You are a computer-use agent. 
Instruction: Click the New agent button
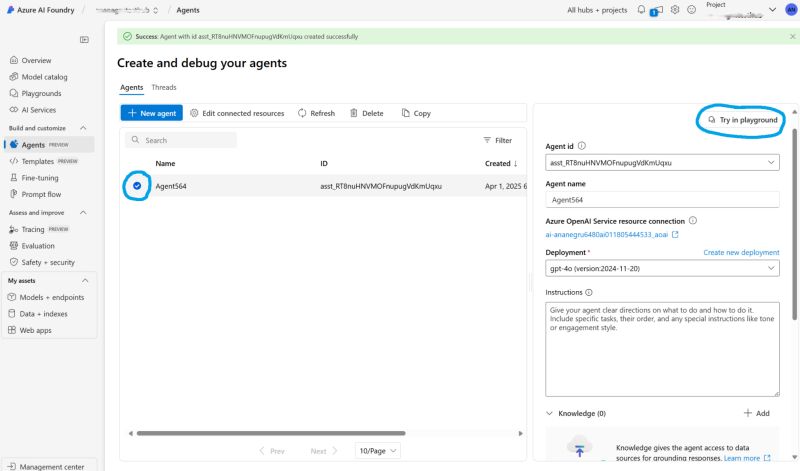click(x=152, y=113)
